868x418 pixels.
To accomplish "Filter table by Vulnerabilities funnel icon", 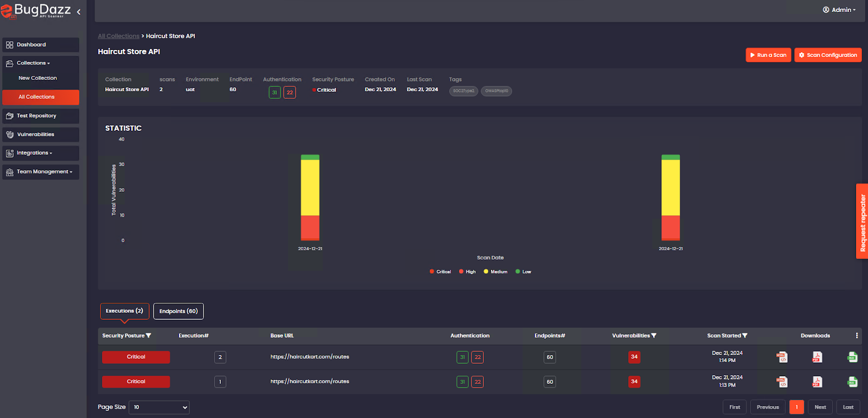I will [654, 335].
